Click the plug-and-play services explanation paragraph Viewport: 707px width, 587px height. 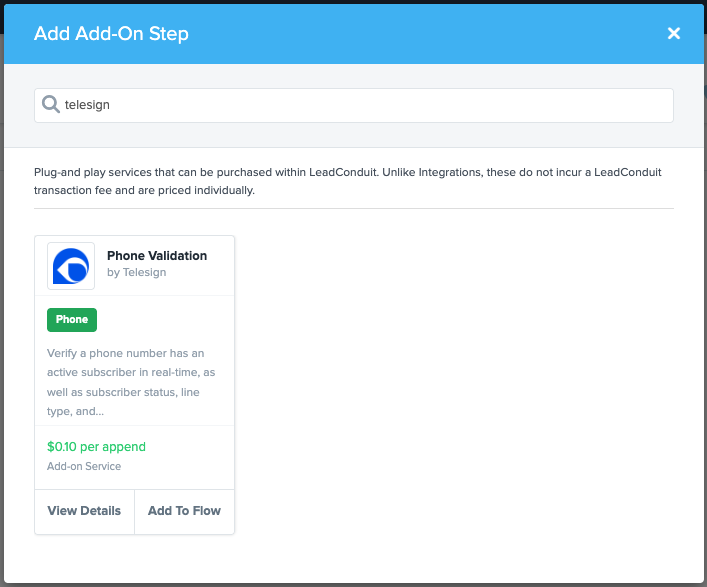pos(347,181)
